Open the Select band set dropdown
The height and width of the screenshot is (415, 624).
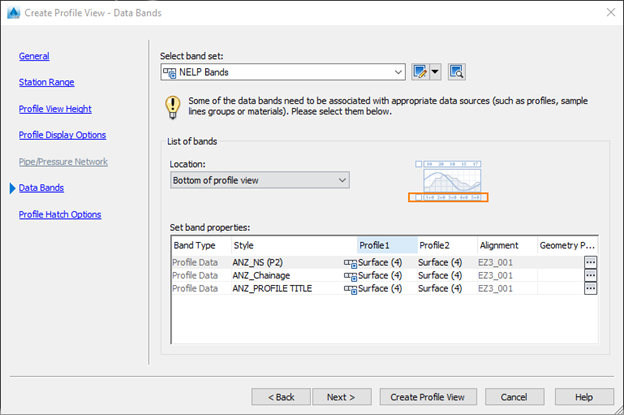(x=398, y=72)
